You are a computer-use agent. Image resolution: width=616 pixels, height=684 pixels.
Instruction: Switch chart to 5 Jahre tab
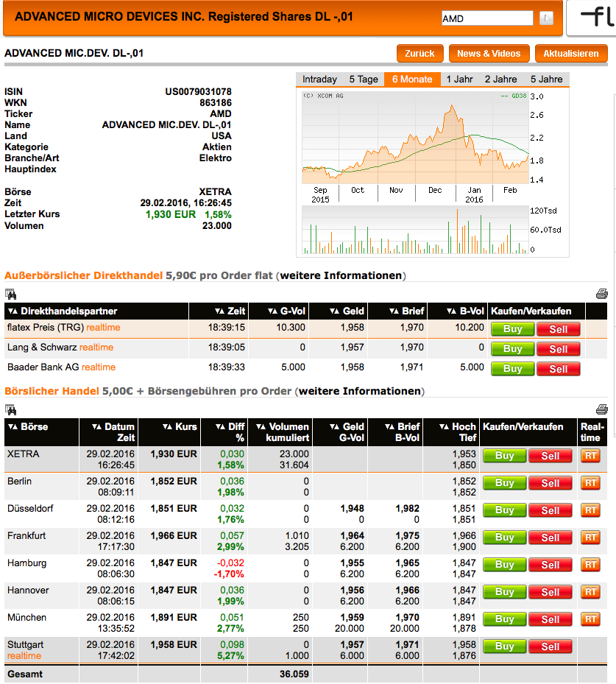(x=546, y=80)
